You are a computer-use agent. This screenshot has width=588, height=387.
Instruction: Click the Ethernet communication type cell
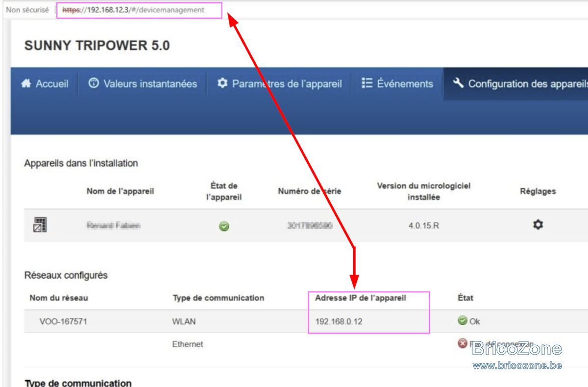point(188,344)
